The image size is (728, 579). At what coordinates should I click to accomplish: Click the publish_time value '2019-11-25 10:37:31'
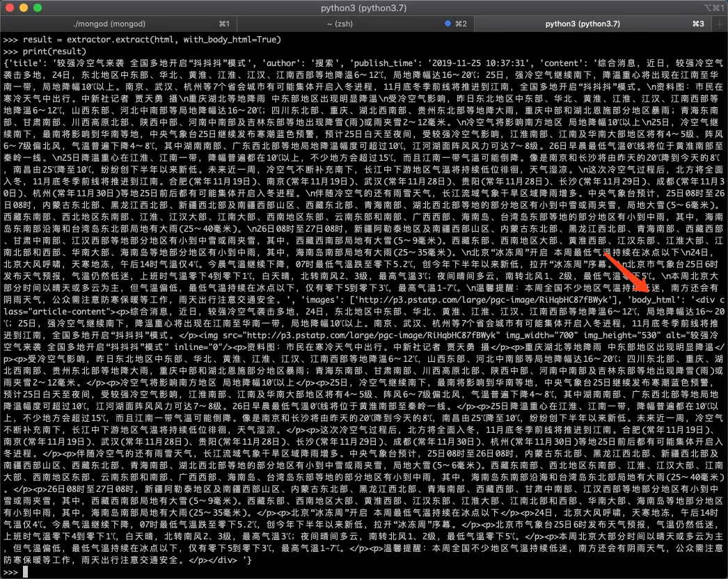point(478,63)
